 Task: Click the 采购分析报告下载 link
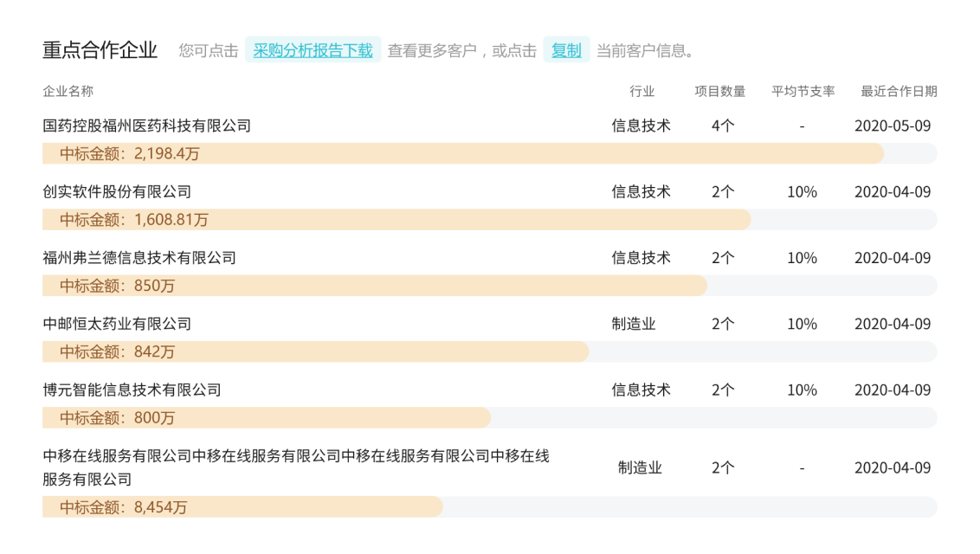coord(313,50)
